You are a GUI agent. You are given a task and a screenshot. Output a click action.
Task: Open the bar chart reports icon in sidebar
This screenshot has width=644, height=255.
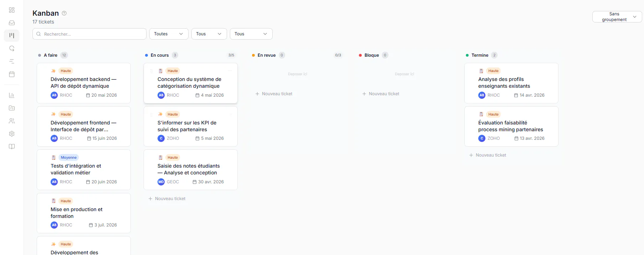12,95
